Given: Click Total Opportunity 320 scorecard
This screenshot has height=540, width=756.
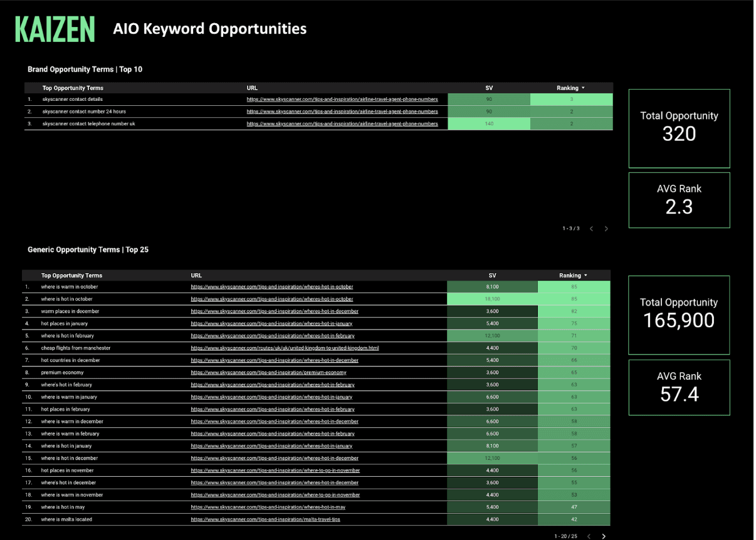Looking at the screenshot, I should click(680, 128).
